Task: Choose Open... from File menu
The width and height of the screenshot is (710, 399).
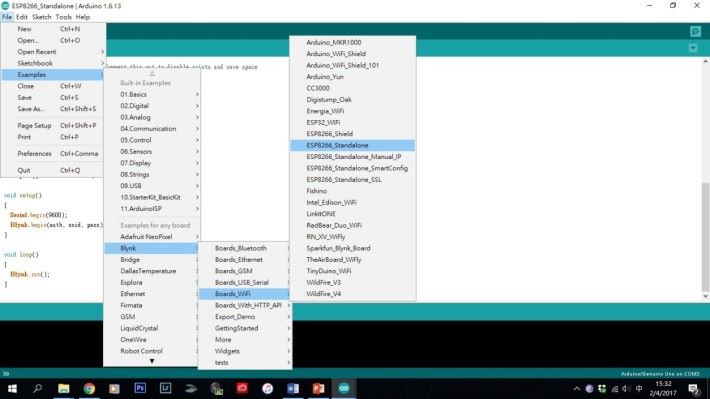Action: 53,40
